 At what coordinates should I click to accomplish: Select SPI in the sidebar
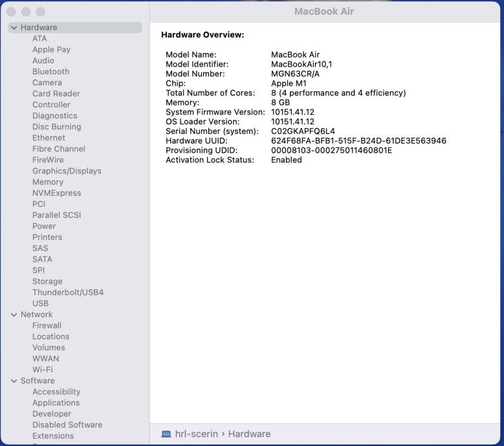[x=39, y=270]
